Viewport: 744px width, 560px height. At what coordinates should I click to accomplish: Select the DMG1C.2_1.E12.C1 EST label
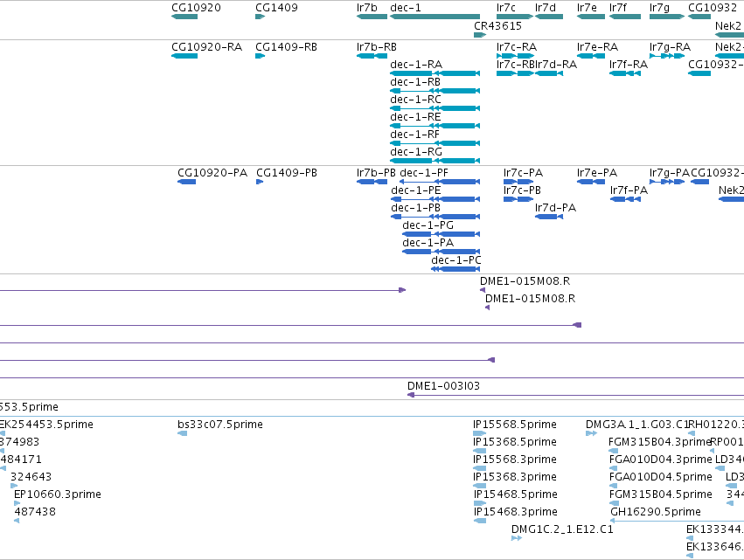tap(562, 529)
